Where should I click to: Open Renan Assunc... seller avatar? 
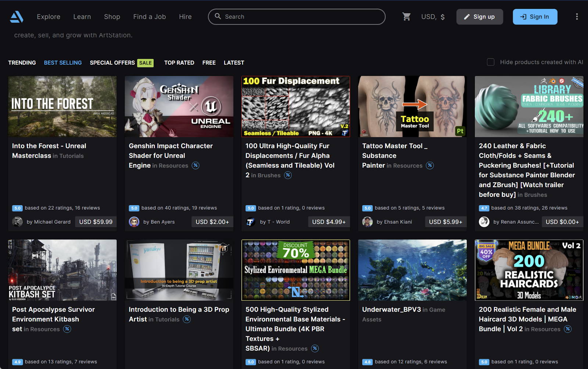click(484, 221)
